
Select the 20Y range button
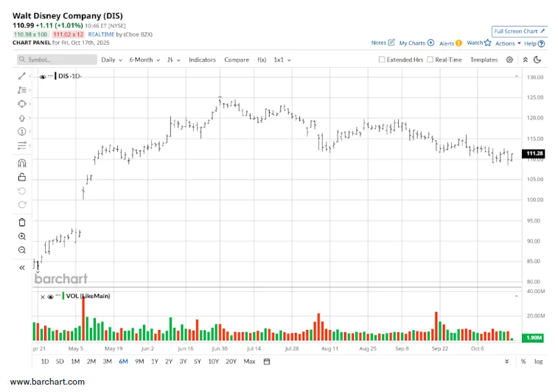click(231, 361)
